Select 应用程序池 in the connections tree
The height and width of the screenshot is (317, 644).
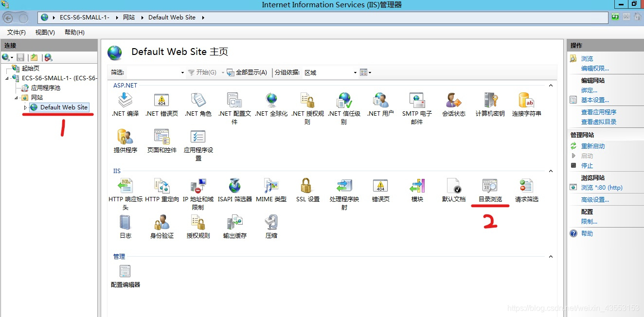point(45,88)
